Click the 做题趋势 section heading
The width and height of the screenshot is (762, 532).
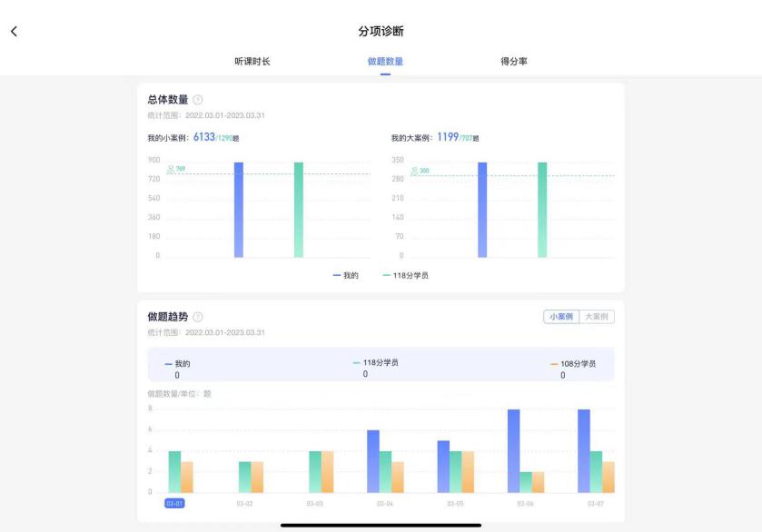tap(168, 317)
